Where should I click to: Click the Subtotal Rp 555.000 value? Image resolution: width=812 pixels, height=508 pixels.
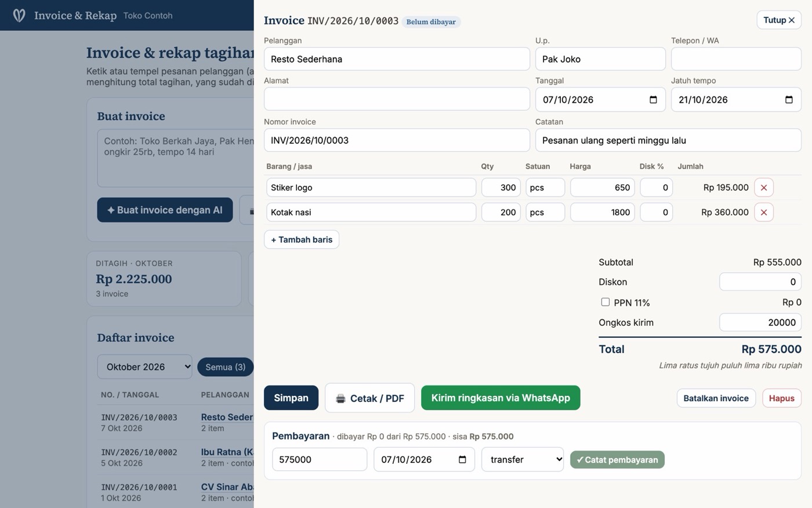coord(777,262)
